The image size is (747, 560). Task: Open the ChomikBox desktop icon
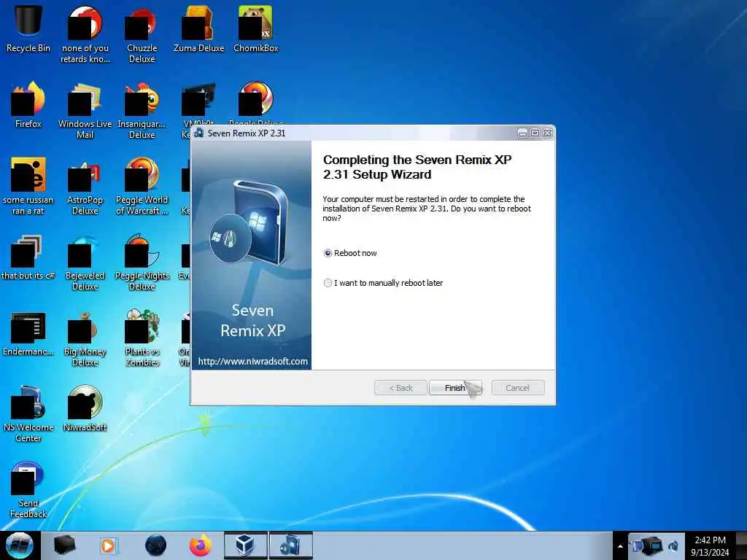256,28
